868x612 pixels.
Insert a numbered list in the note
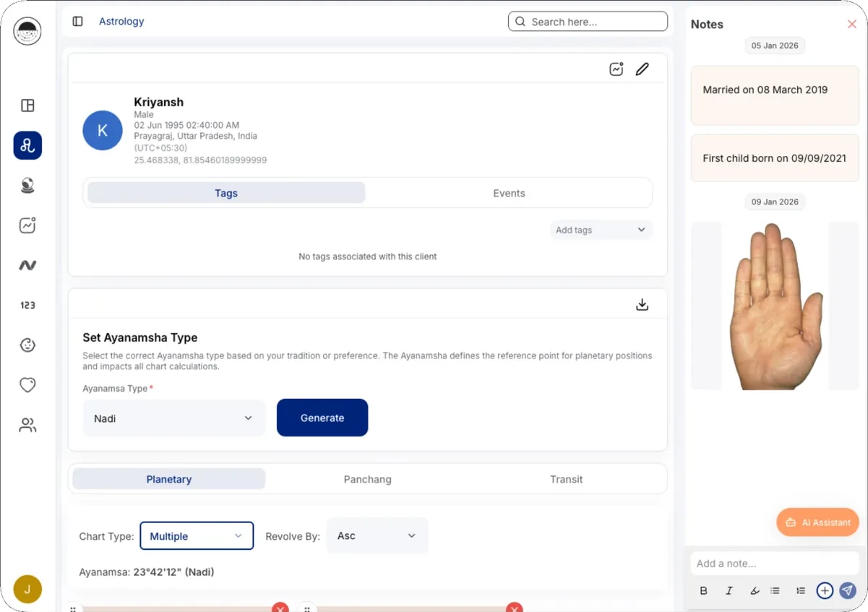800,590
